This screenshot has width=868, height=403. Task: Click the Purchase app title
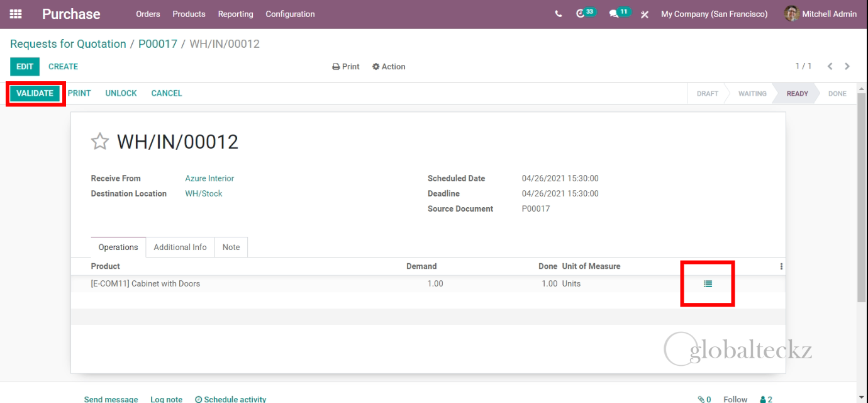pyautogui.click(x=71, y=14)
